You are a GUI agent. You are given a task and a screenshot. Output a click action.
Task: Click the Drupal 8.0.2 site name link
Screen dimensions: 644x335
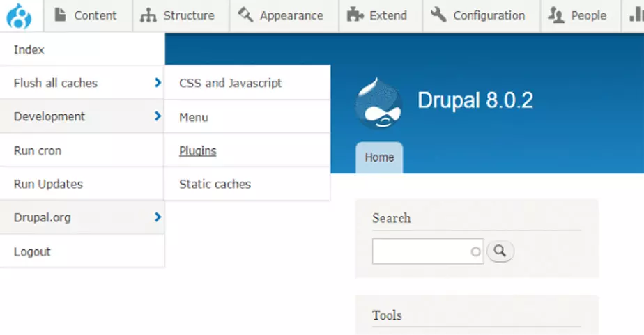click(x=475, y=100)
